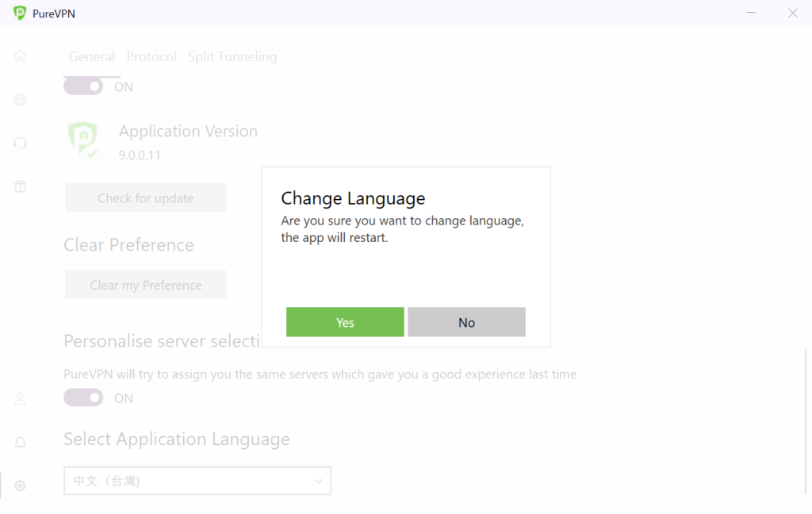The height and width of the screenshot is (514, 812).
Task: Open the gear settings sidebar icon
Action: [x=20, y=485]
